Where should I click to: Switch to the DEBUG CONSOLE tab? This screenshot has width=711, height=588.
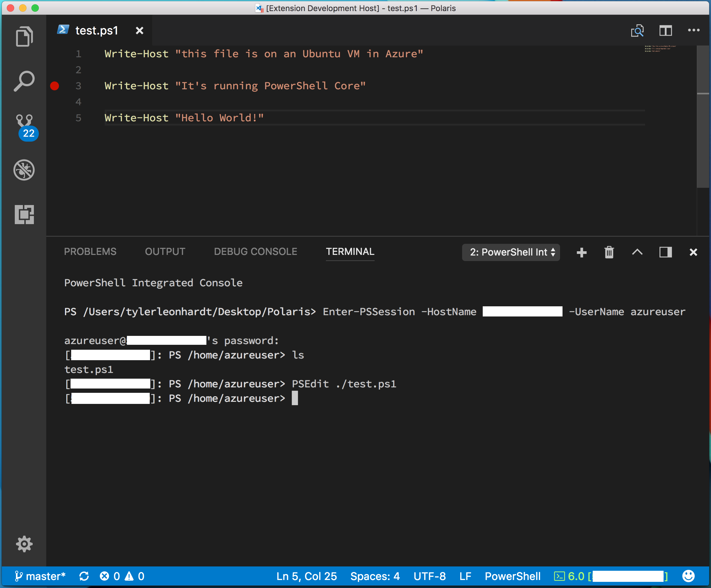click(255, 252)
